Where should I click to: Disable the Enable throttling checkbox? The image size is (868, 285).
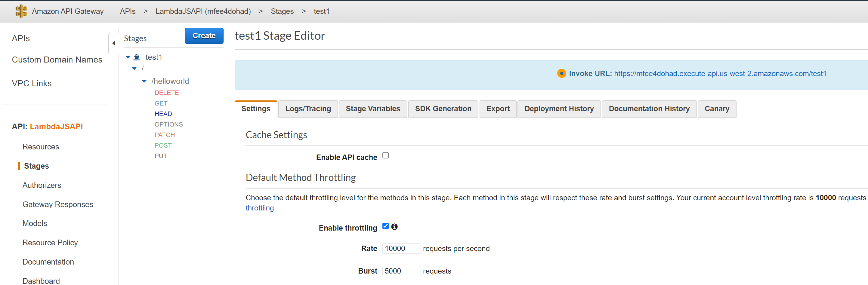385,226
